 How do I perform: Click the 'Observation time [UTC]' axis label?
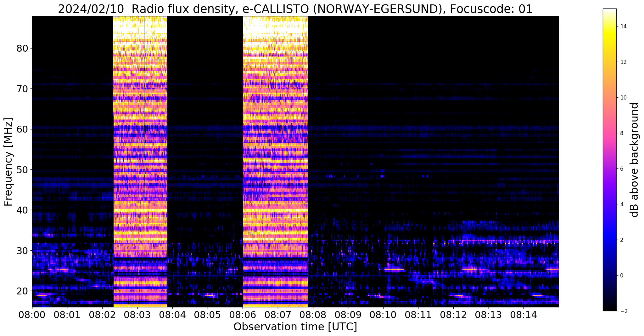click(x=295, y=327)
